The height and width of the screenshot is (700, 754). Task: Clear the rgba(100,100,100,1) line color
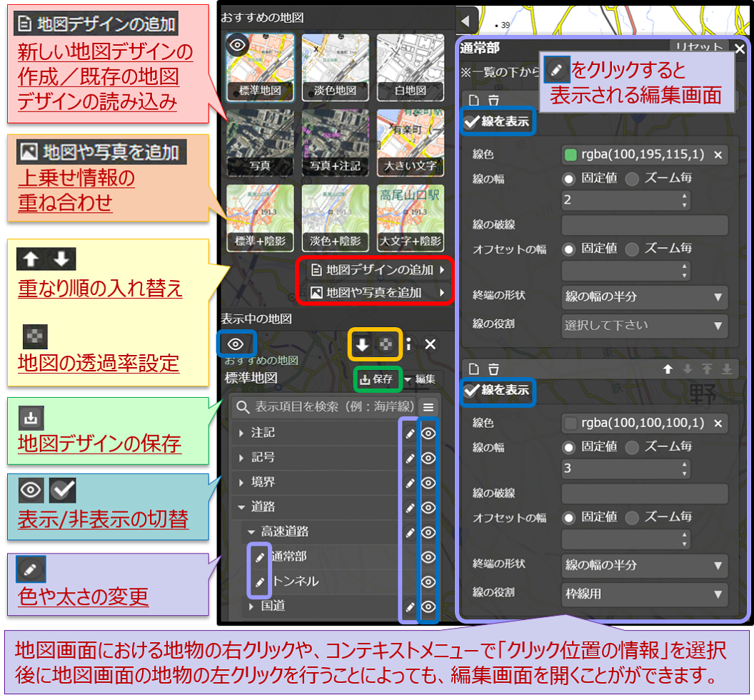[x=718, y=424]
